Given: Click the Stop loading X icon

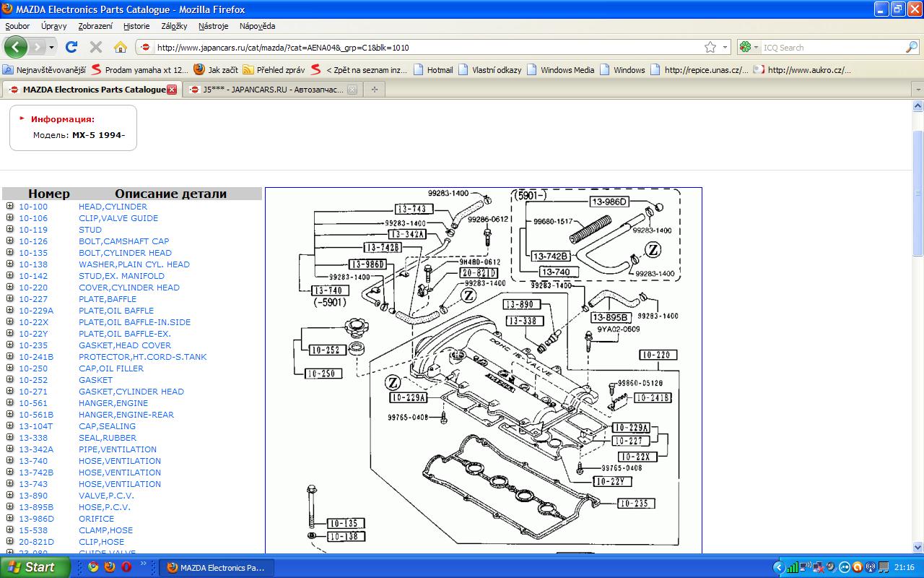Looking at the screenshot, I should [95, 47].
